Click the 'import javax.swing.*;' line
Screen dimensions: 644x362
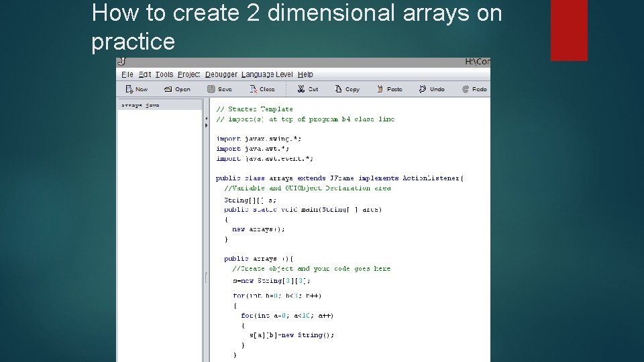pos(258,139)
